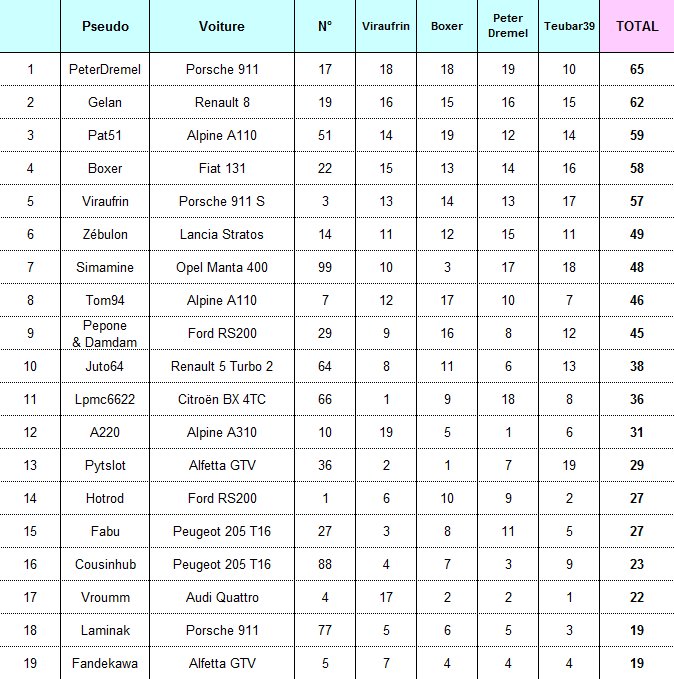674x679 pixels.
Task: Select the Gelan pseudo cell
Action: pyautogui.click(x=105, y=102)
